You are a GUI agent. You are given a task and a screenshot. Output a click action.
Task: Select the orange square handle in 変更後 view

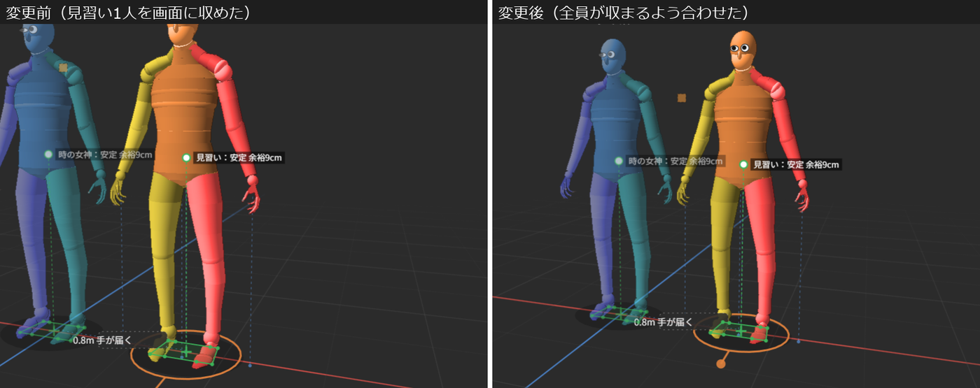pyautogui.click(x=682, y=98)
